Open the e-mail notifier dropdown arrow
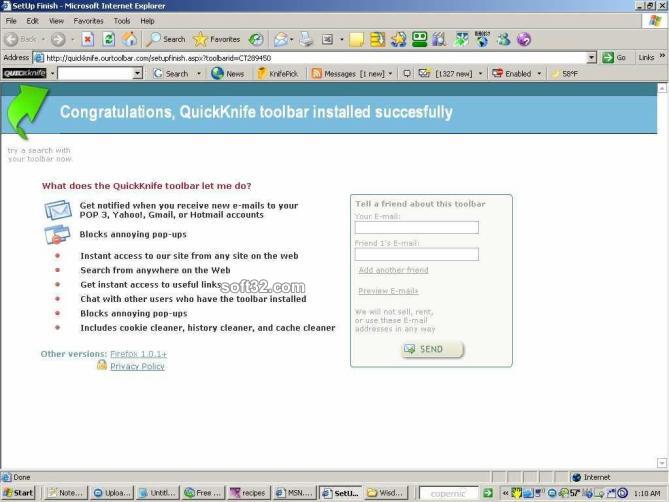Screen dimensions: 669x502 point(480,73)
